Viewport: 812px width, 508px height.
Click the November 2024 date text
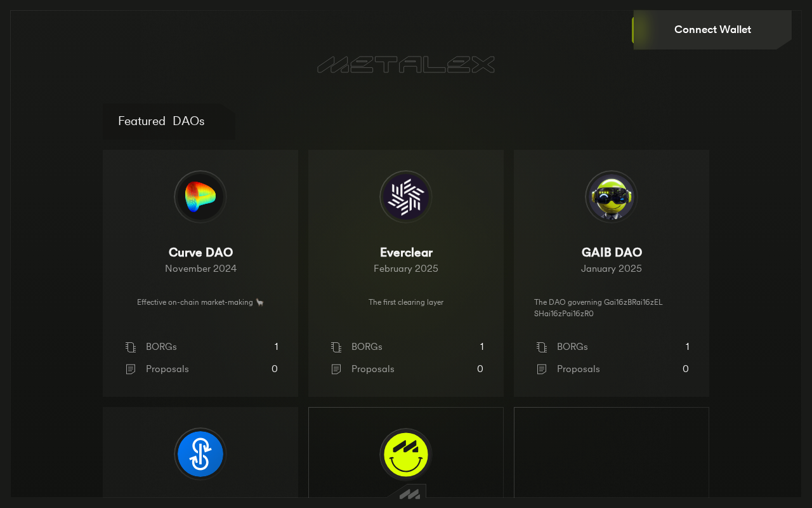[x=200, y=269]
